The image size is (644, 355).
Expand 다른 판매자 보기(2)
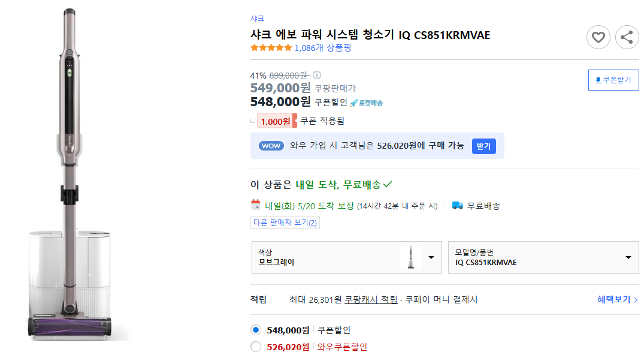(x=285, y=222)
